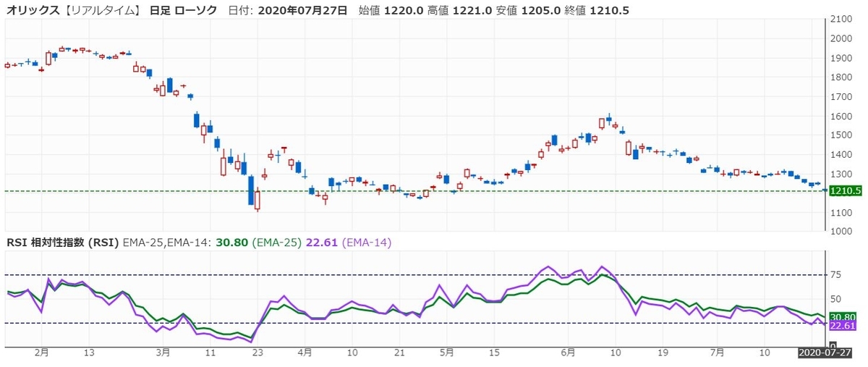Click the purple 22.61 tag on RSI axis
This screenshot has height=367, width=868.
tap(844, 326)
